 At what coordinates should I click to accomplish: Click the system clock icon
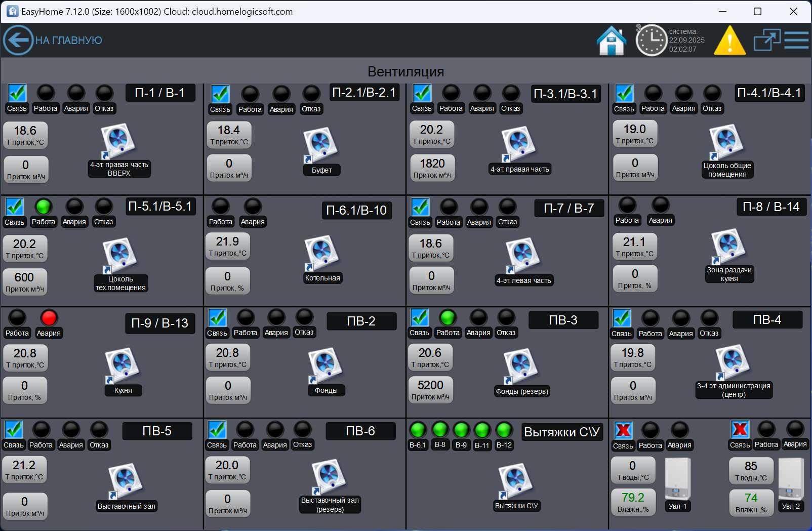651,40
